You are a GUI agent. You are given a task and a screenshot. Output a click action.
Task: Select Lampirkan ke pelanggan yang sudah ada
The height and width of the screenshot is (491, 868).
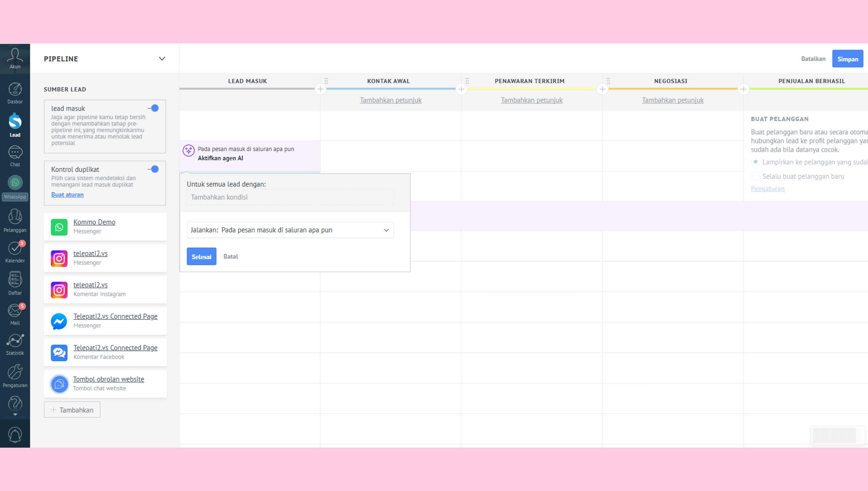pyautogui.click(x=756, y=162)
